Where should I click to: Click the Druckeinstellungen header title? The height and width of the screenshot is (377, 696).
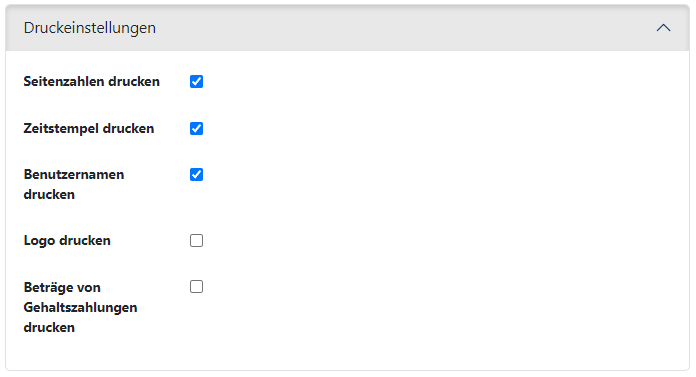click(x=90, y=28)
